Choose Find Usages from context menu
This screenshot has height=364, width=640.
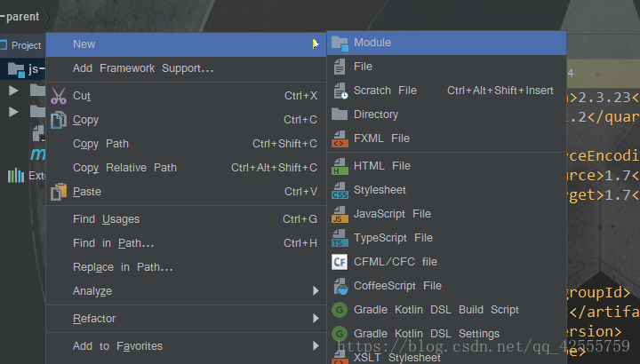point(106,219)
